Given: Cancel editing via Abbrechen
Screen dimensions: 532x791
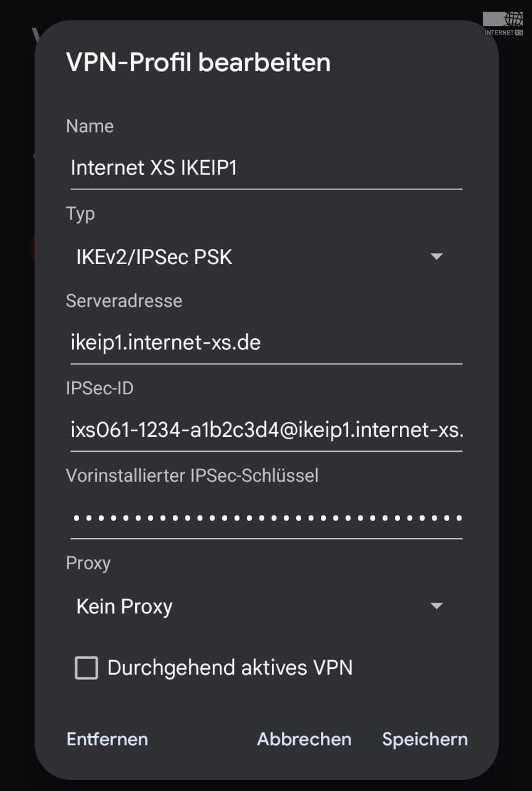Looking at the screenshot, I should [304, 739].
